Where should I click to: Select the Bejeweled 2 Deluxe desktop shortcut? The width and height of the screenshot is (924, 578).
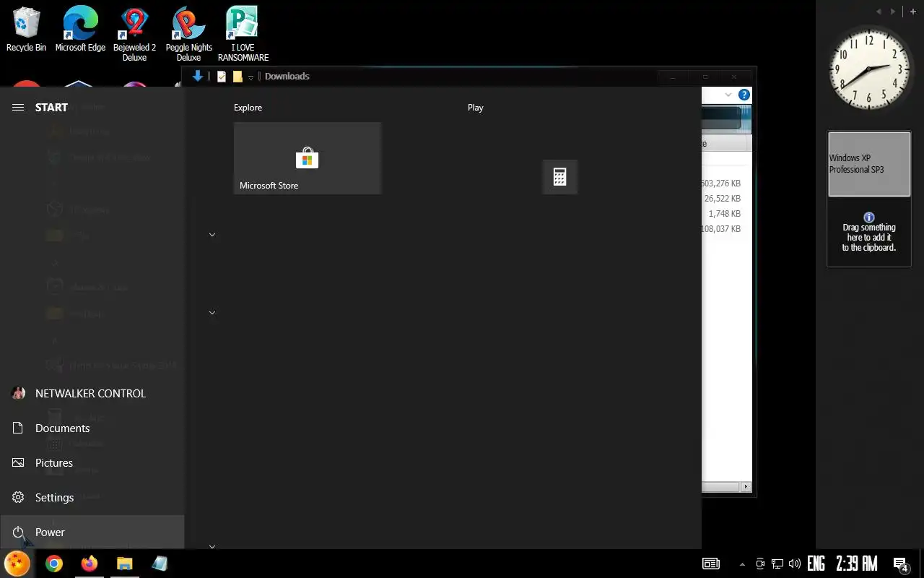coord(134,34)
